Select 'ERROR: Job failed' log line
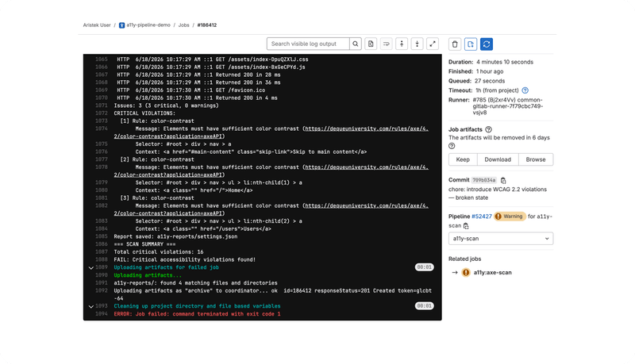The image size is (635, 364). (x=197, y=314)
